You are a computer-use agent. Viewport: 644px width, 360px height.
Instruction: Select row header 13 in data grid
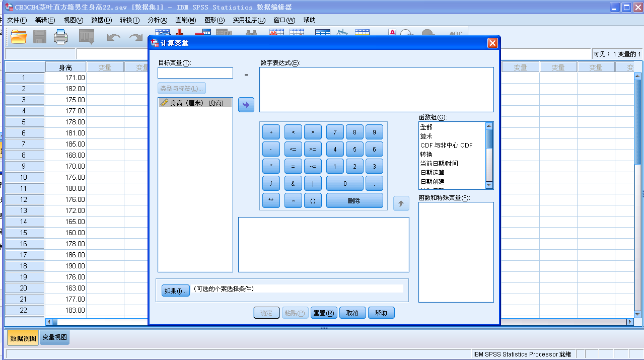pyautogui.click(x=24, y=210)
